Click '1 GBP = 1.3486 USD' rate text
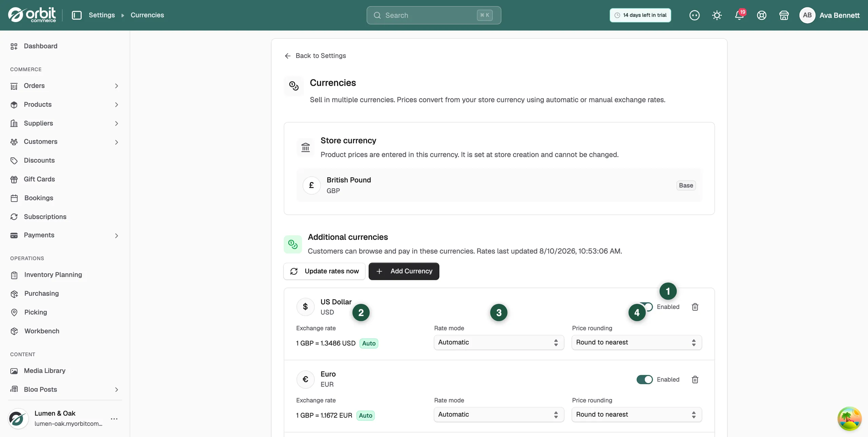Viewport: 868px width, 437px height. tap(325, 344)
